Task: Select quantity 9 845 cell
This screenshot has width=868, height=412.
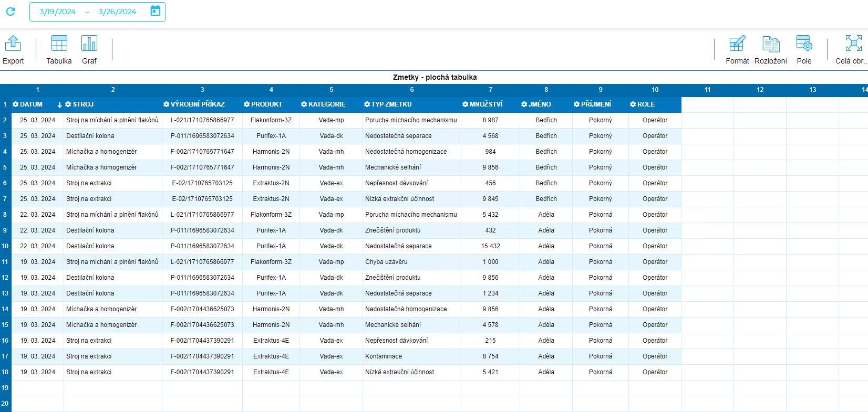Action: click(490, 199)
